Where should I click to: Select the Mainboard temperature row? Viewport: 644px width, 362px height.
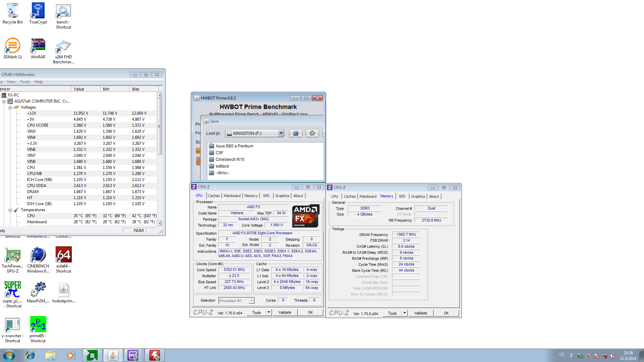click(91, 222)
